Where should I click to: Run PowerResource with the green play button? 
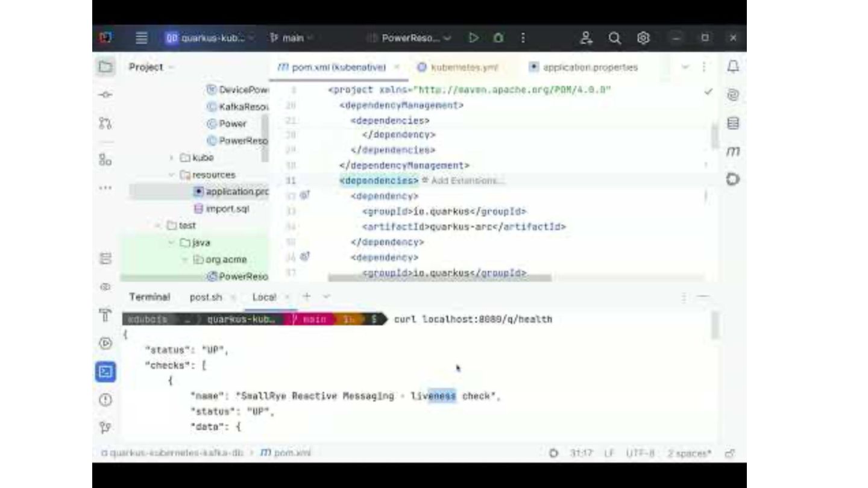[x=474, y=38]
